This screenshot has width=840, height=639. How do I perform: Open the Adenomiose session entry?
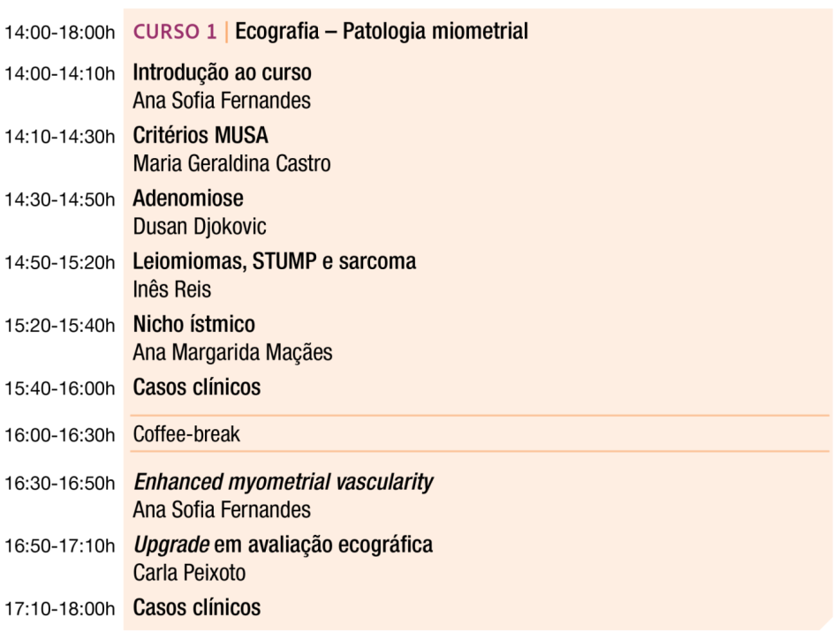point(188,199)
